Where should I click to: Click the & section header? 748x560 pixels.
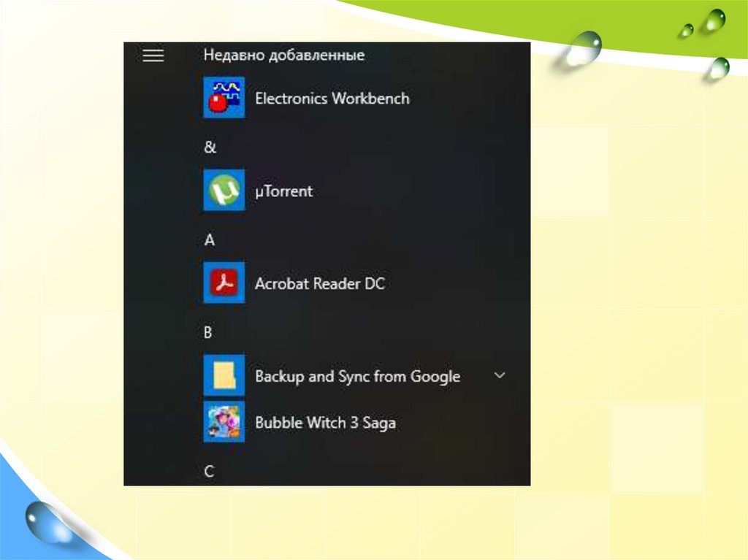click(x=210, y=147)
